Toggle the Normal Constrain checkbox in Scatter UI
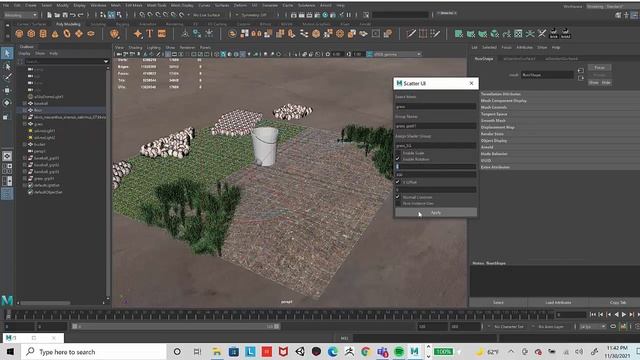Image resolution: width=640 pixels, height=360 pixels. pos(398,197)
